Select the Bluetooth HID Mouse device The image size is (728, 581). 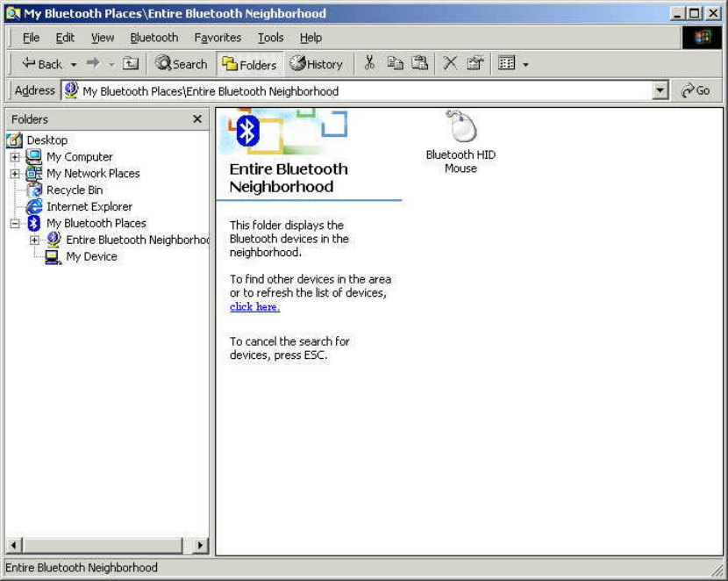[460, 142]
